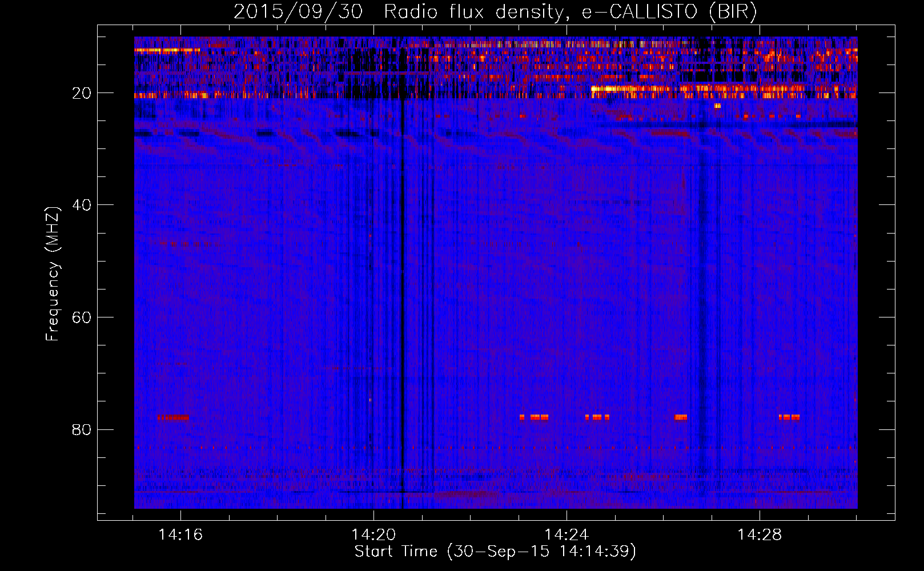Click the 'Start Time (30-Sep-15 14:14:39)' label

(495, 552)
